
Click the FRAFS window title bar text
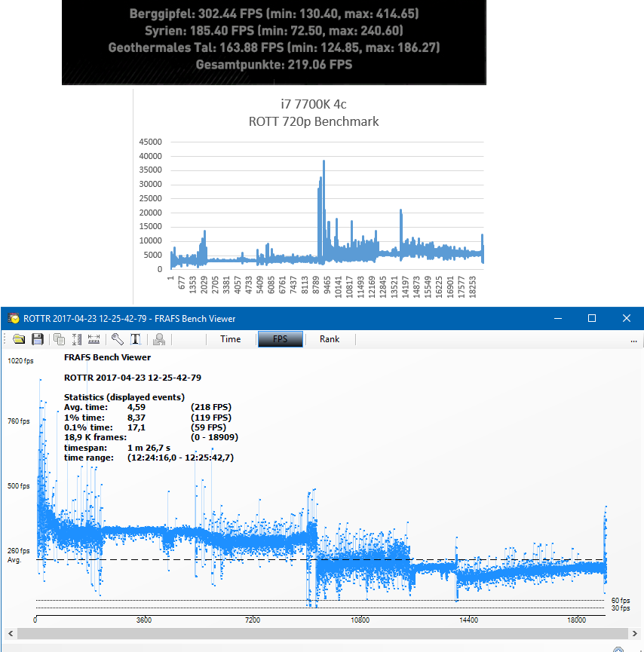(x=130, y=319)
